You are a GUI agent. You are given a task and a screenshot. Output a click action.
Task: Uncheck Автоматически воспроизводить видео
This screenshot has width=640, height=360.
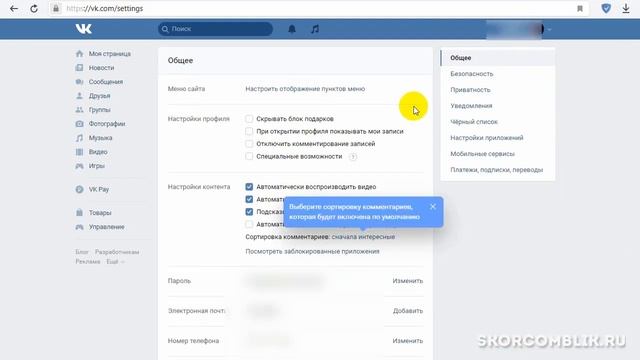coord(249,187)
